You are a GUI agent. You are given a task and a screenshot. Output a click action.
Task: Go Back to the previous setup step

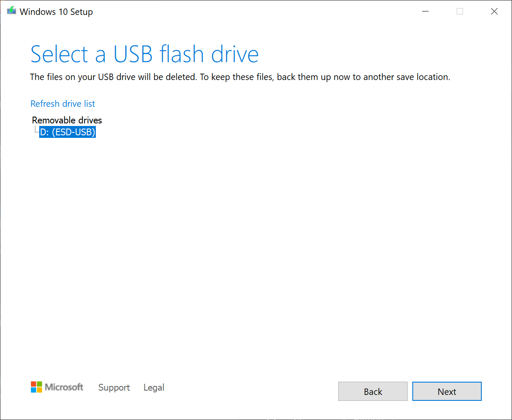(373, 391)
